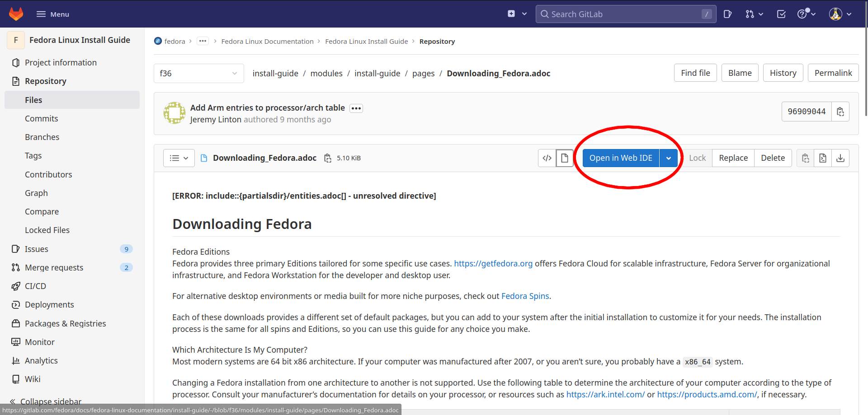
Task: Expand the Web IDE options dropdown
Action: (x=669, y=158)
